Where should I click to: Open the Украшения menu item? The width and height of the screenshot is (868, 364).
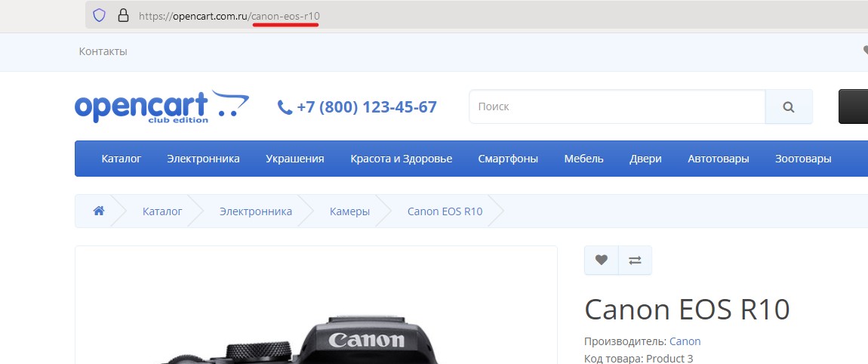[x=294, y=159]
